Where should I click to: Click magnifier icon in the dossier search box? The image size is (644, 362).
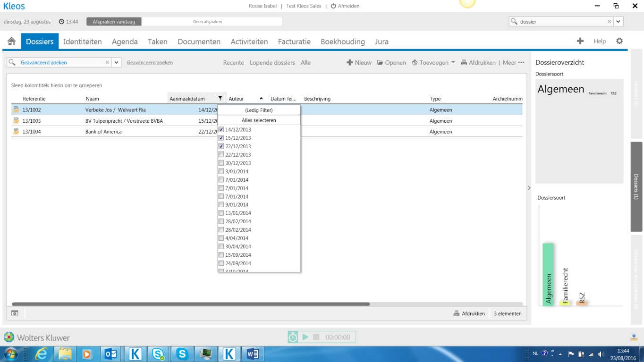[x=514, y=21]
